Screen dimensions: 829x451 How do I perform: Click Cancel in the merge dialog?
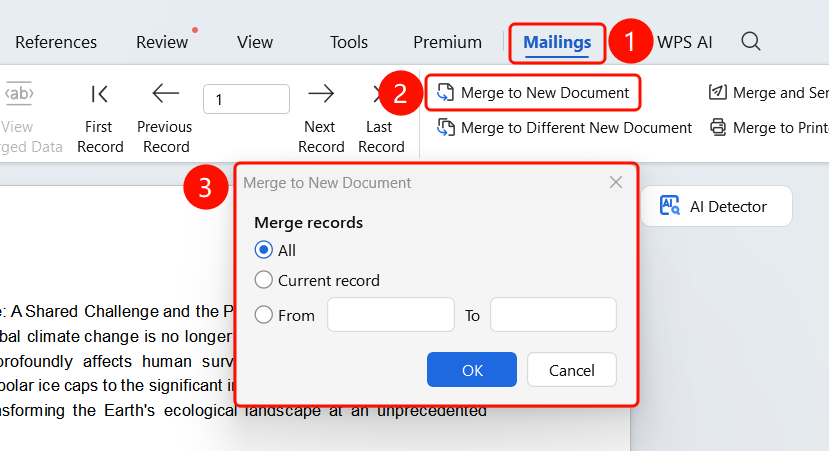pyautogui.click(x=572, y=370)
